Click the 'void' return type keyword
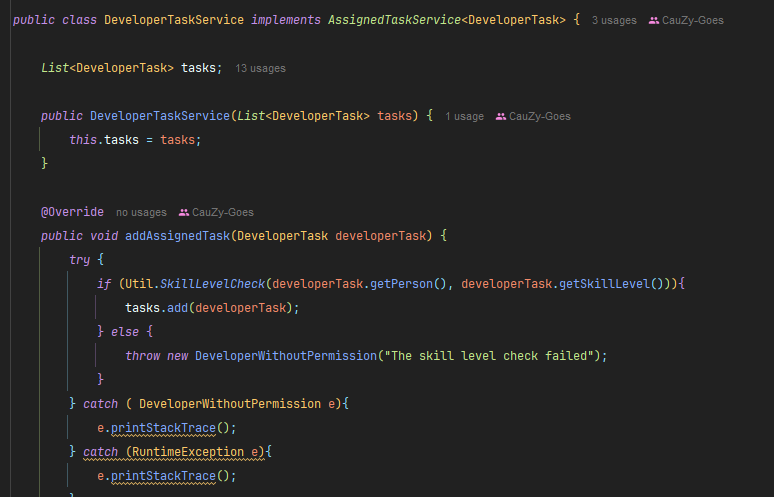774x497 pixels. 104,236
